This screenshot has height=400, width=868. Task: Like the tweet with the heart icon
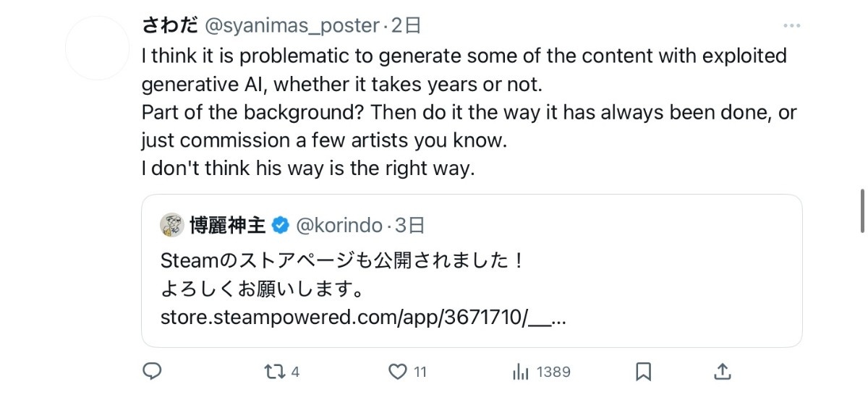click(x=398, y=372)
